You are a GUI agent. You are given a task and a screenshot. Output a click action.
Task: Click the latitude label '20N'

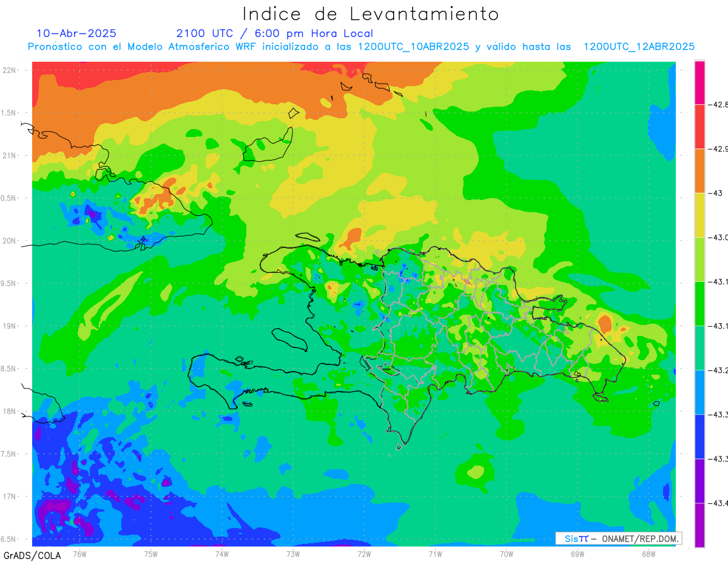click(10, 241)
